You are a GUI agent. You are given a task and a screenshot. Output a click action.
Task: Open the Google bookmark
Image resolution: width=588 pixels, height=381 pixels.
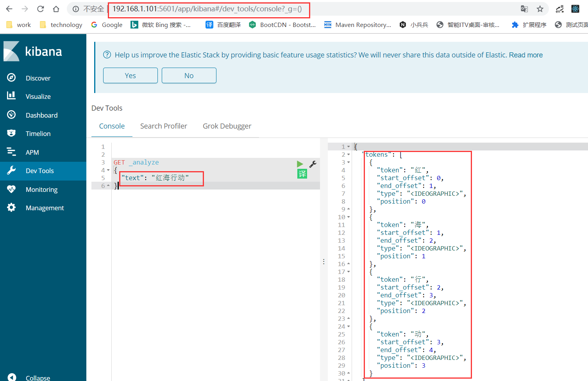tap(107, 25)
